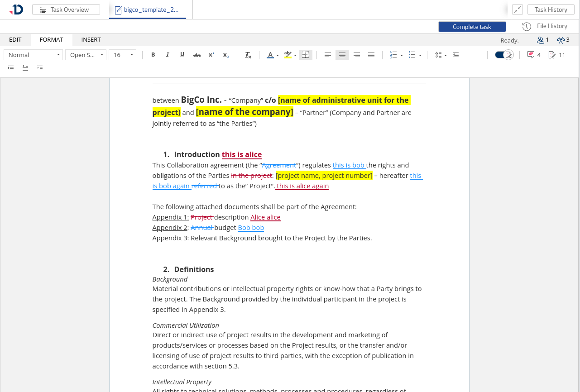580x392 pixels.
Task: Align text to the right
Action: pos(357,55)
